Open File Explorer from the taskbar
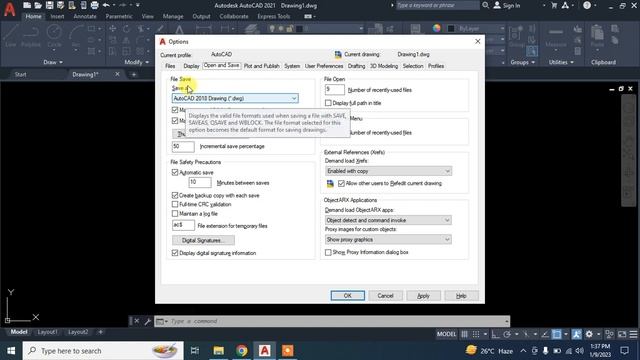The height and width of the screenshot is (360, 640). [219, 351]
